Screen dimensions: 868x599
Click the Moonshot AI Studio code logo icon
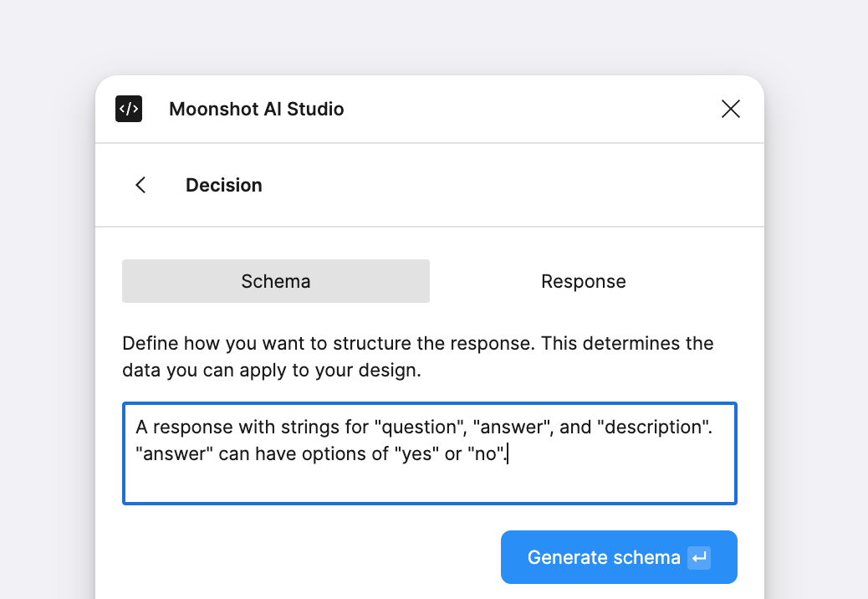tap(129, 109)
